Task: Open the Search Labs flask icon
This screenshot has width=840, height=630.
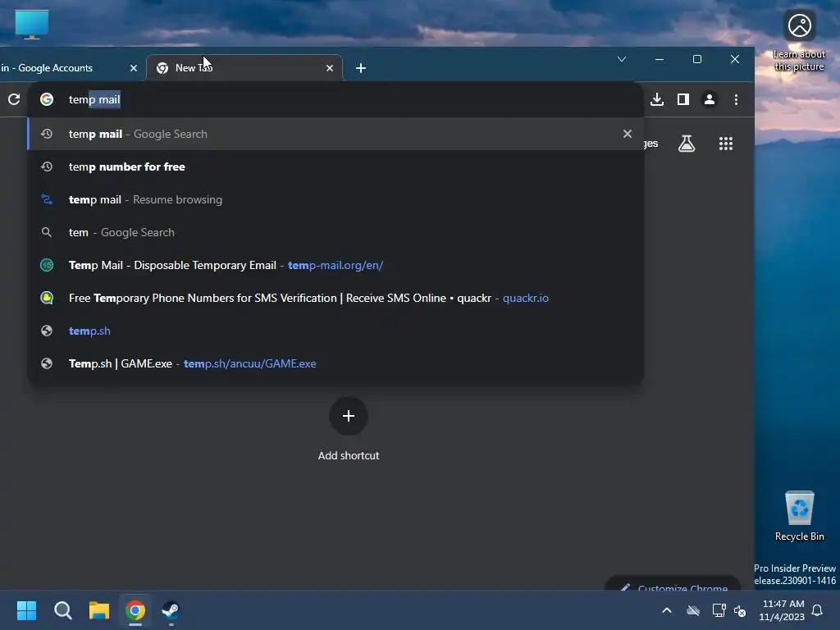Action: (x=687, y=143)
